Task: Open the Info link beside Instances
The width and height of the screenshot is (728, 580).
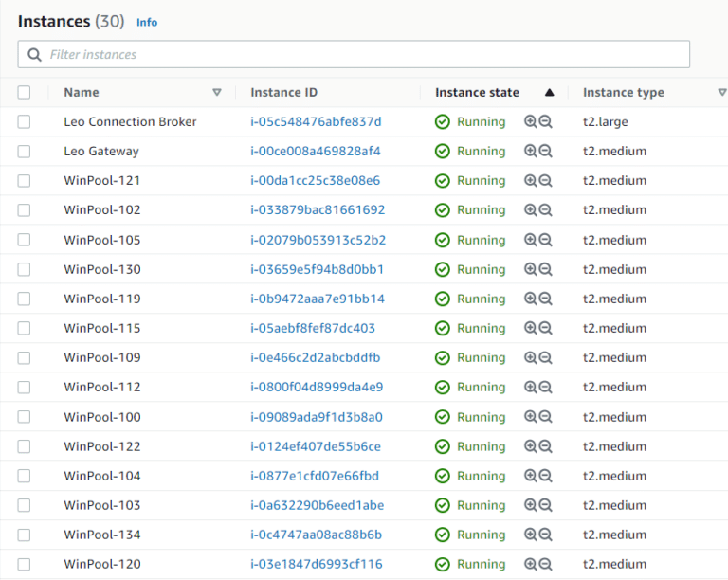Action: pyautogui.click(x=147, y=23)
